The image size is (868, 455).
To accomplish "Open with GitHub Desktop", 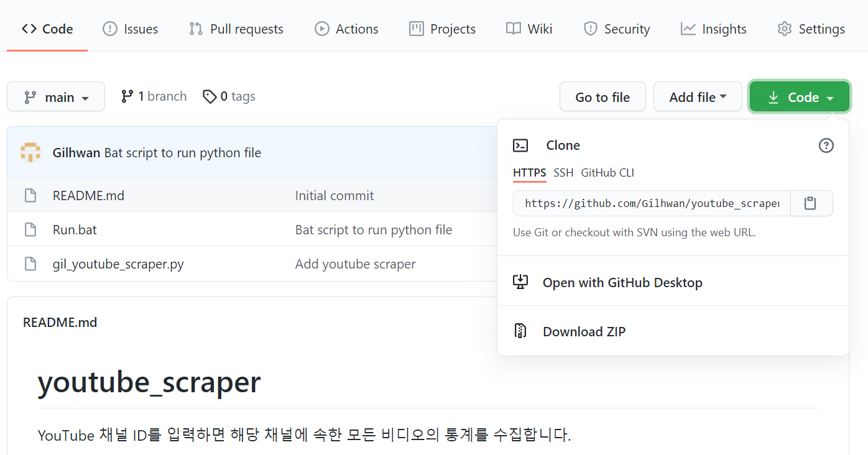I will tap(673, 282).
